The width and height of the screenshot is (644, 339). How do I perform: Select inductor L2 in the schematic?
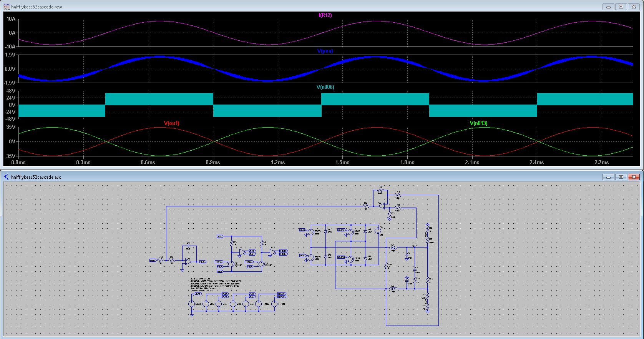pos(393,289)
